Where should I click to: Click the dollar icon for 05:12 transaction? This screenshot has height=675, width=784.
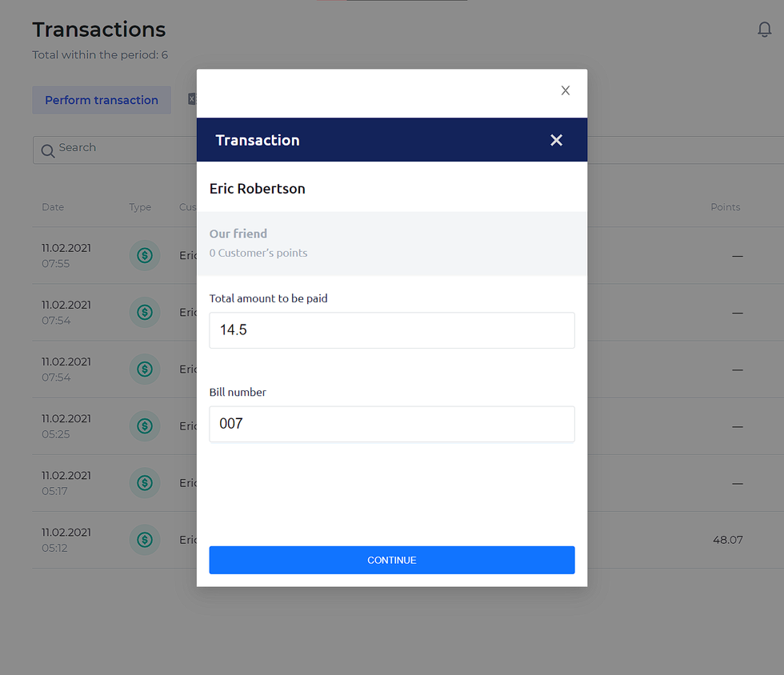(145, 540)
